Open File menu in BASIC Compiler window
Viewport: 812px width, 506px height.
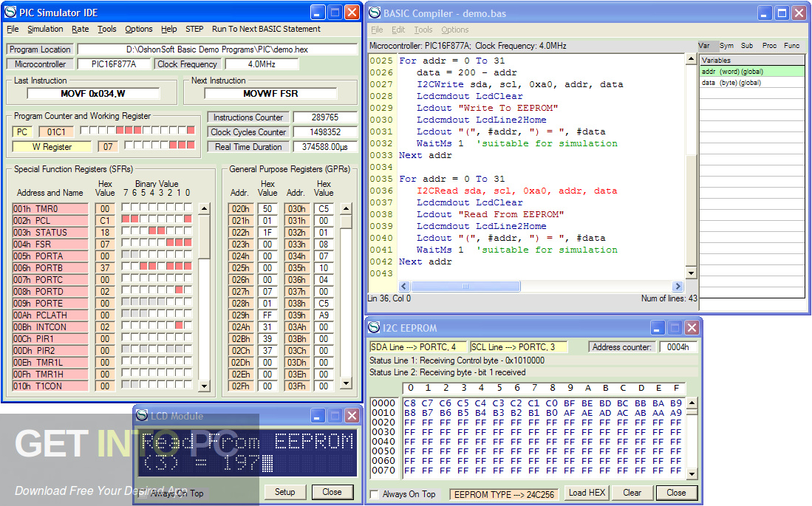377,30
